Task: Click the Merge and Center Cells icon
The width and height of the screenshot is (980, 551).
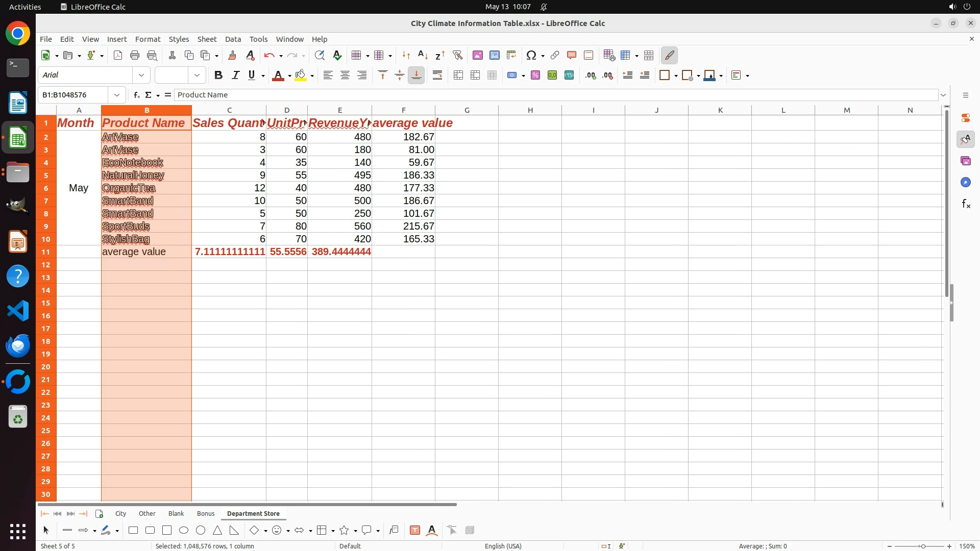Action: tap(458, 76)
